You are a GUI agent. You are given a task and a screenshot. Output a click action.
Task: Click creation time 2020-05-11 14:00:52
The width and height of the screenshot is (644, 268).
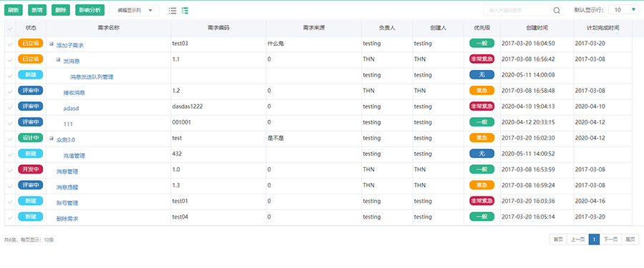(529, 154)
